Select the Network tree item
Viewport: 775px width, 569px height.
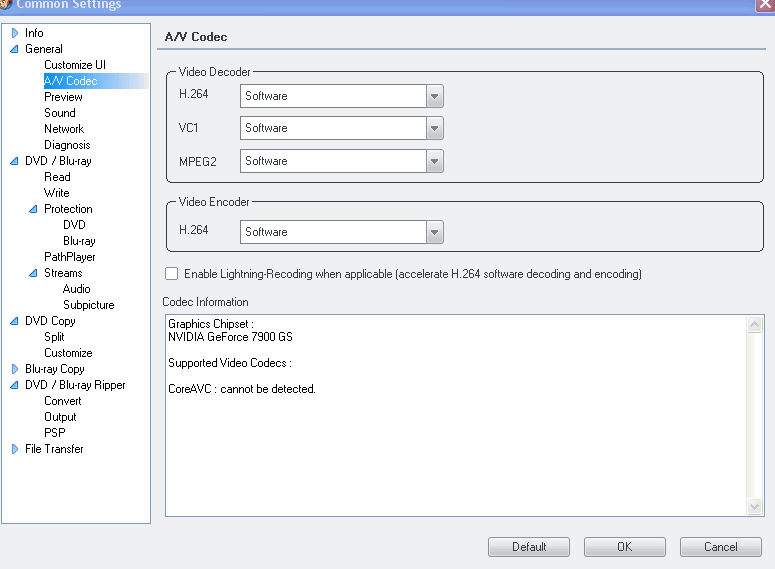[64, 129]
